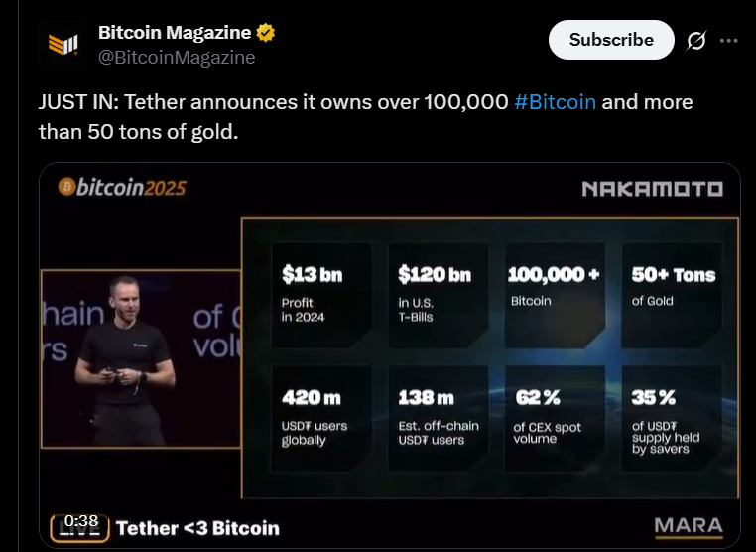Click the speaker camera inset

141,359
